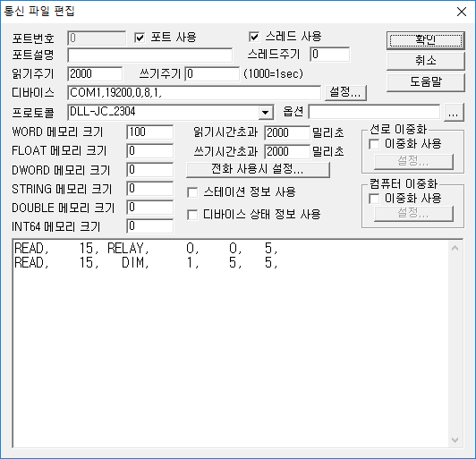
Task: Check 이중화 사용 under 선로 이중화
Action: tap(374, 144)
